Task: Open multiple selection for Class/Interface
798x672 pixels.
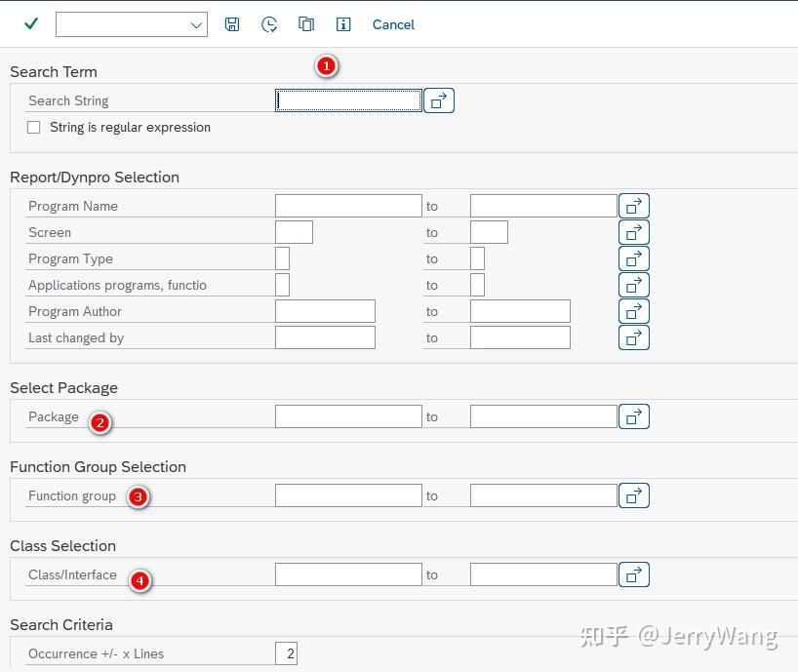Action: [633, 573]
